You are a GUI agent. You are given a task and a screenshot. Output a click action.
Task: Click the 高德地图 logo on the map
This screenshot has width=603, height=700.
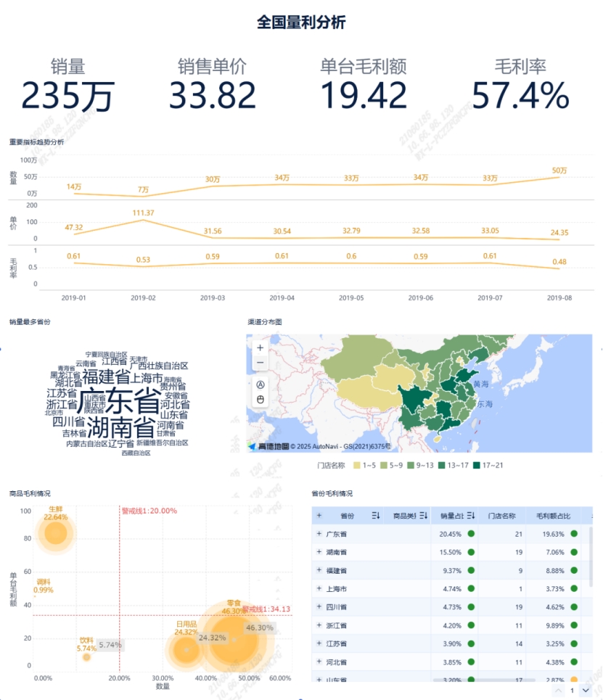[270, 446]
